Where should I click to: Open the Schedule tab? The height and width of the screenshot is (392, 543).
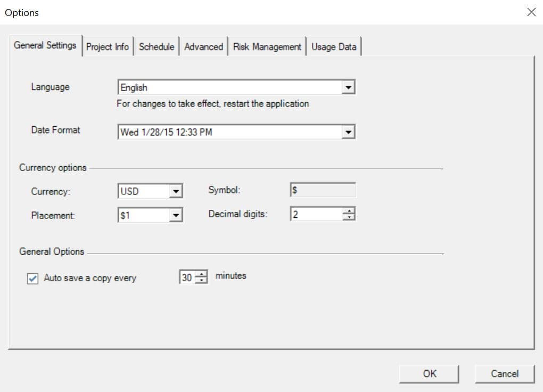(x=157, y=47)
